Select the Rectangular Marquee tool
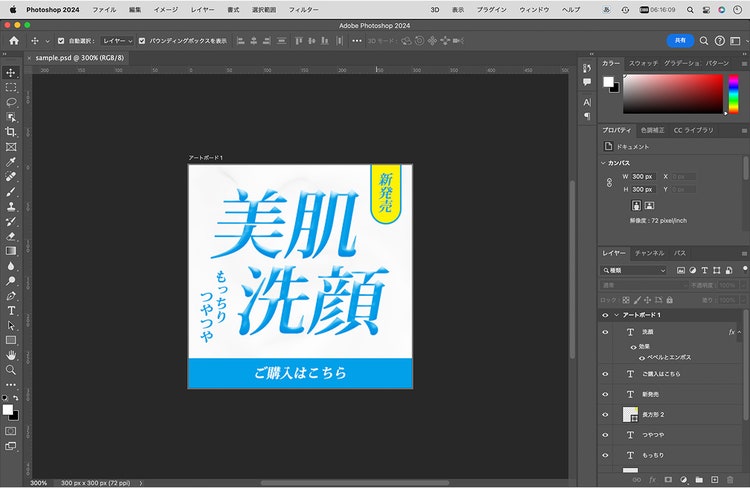Viewport: 750px width, 488px height. click(11, 87)
